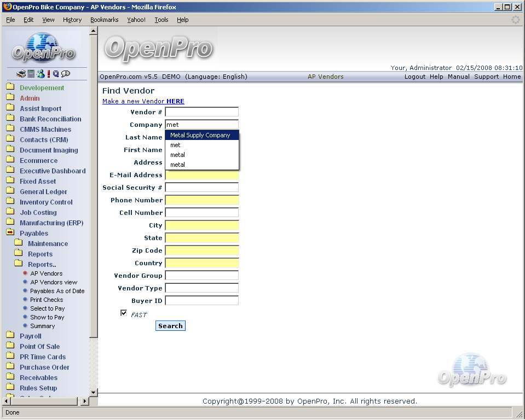Toggle the FAST checkbox

[124, 313]
